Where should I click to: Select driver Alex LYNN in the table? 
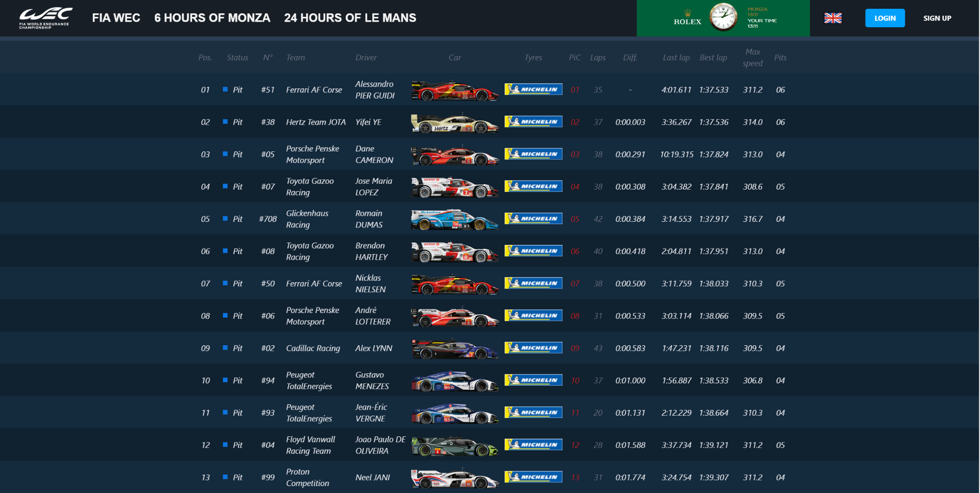(373, 348)
